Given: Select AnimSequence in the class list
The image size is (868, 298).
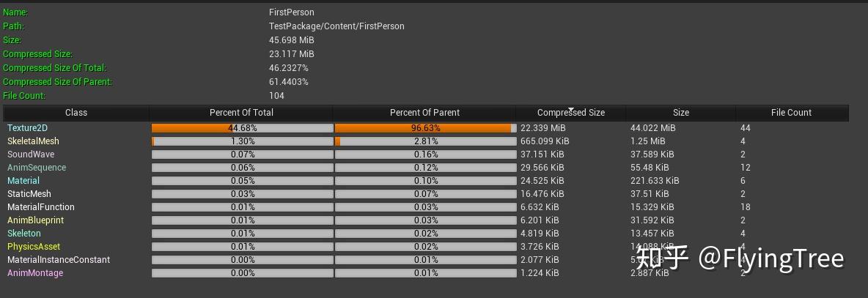Looking at the screenshot, I should click(37, 168).
